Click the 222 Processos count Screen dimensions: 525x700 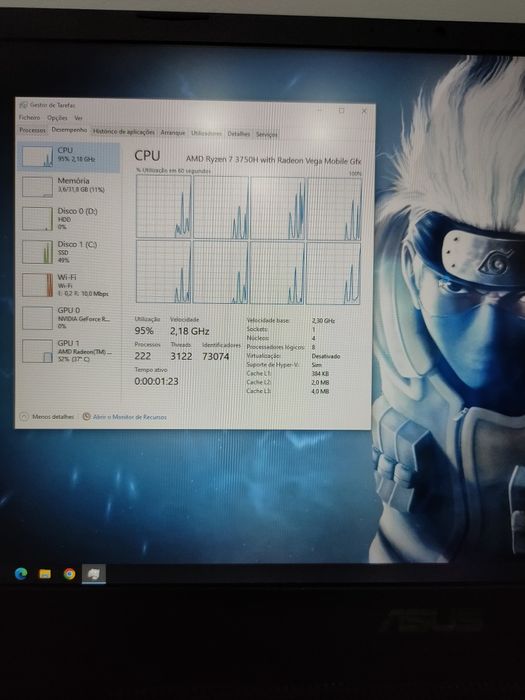tap(143, 356)
